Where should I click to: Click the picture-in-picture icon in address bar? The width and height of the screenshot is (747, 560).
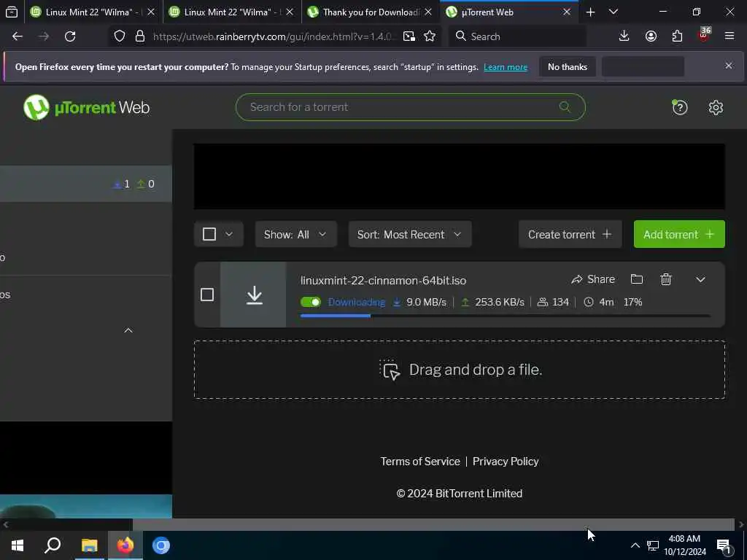pos(409,36)
